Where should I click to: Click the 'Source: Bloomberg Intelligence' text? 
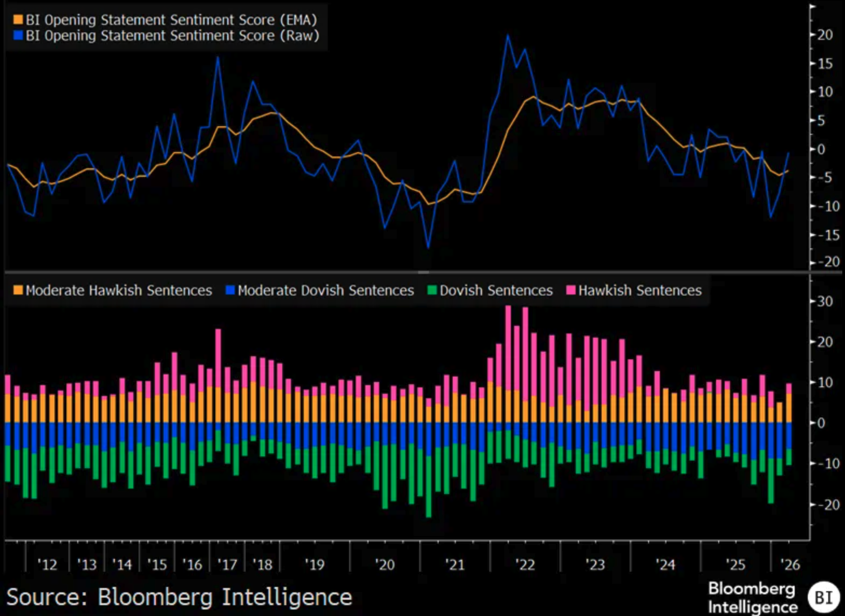pyautogui.click(x=179, y=597)
